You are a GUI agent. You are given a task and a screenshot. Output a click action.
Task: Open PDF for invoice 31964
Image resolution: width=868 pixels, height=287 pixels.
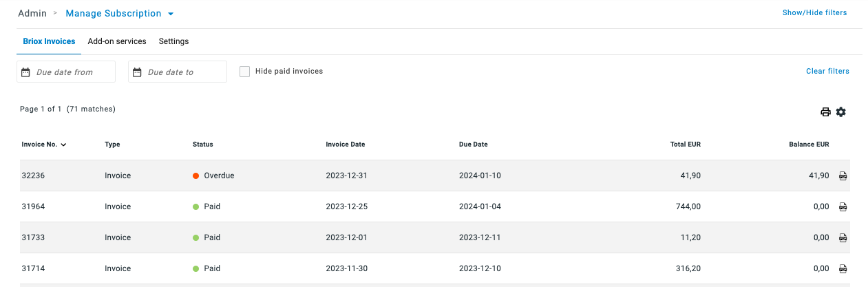point(843,206)
